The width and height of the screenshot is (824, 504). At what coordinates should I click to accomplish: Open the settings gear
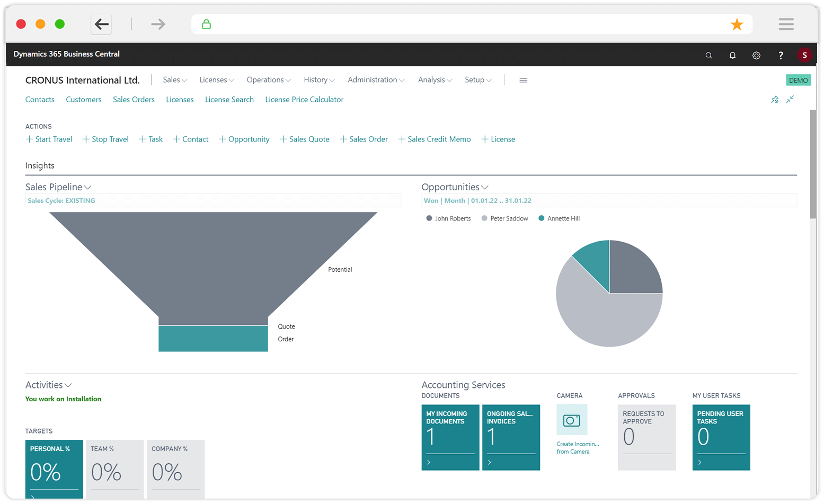coord(756,55)
